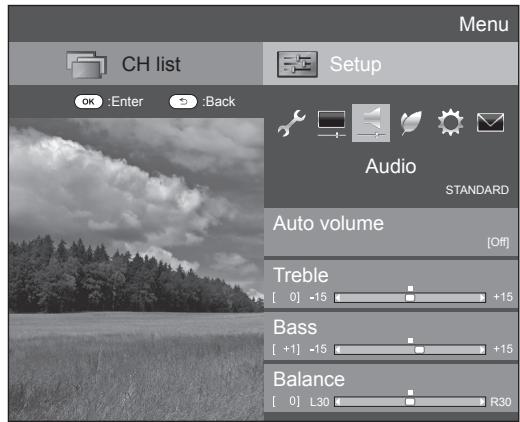Click the Balance slider handle
Viewport: 520px width, 422px height.
click(x=410, y=401)
